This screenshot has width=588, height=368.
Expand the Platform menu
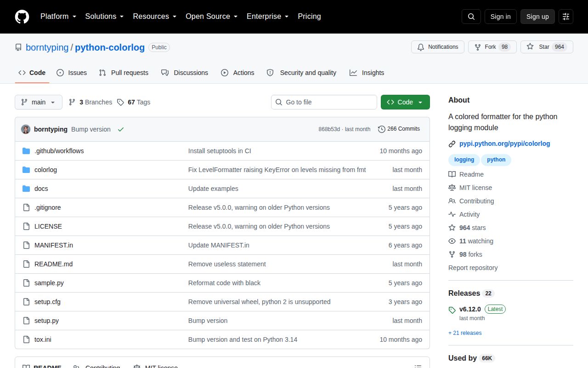coord(58,17)
